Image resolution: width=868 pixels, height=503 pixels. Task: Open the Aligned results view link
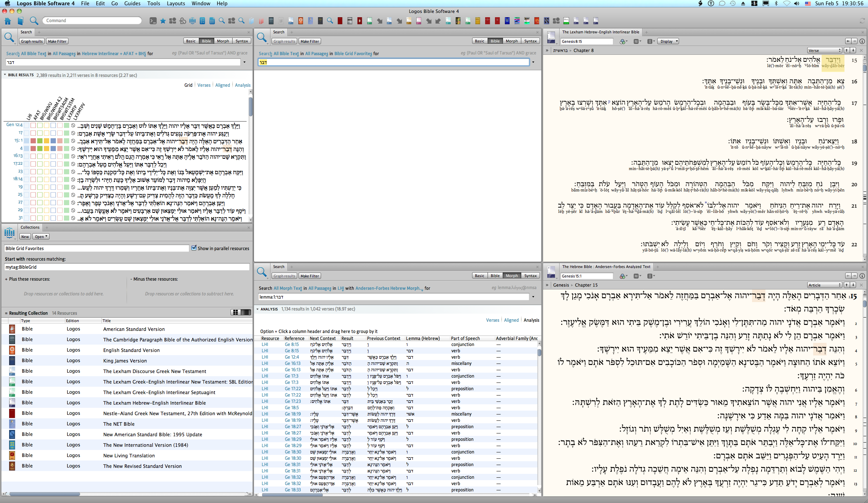click(222, 85)
